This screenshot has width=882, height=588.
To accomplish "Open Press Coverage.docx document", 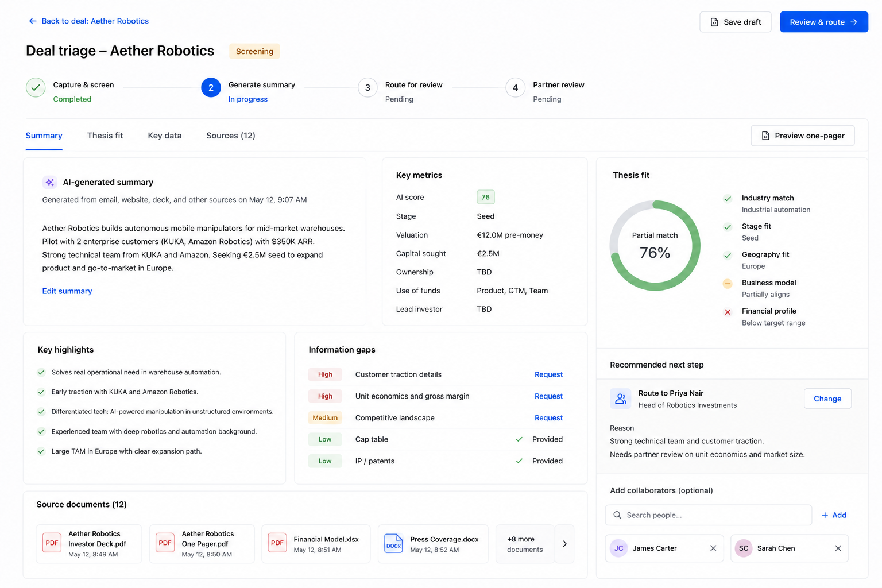I will coord(433,544).
